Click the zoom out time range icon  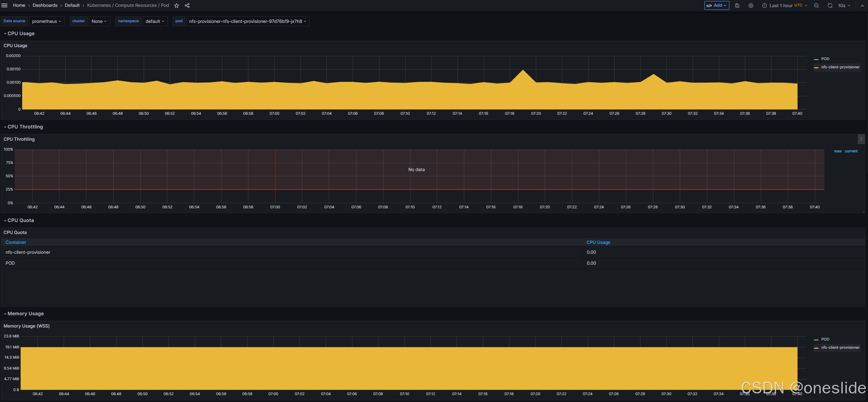[x=816, y=5]
